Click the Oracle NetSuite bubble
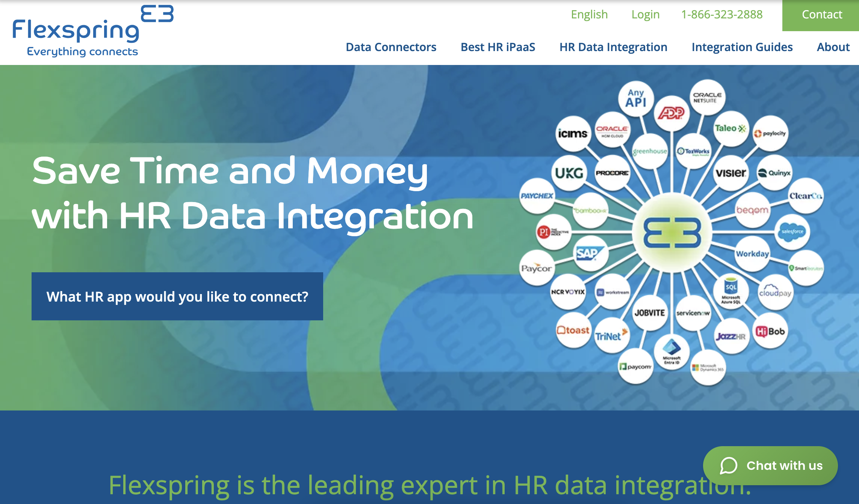This screenshot has height=504, width=859. [x=708, y=98]
